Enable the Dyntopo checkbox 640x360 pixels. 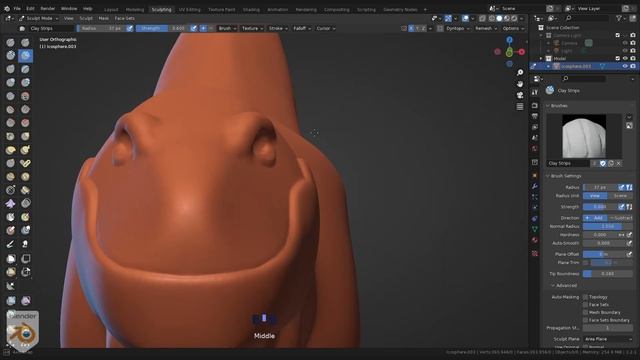click(x=440, y=28)
